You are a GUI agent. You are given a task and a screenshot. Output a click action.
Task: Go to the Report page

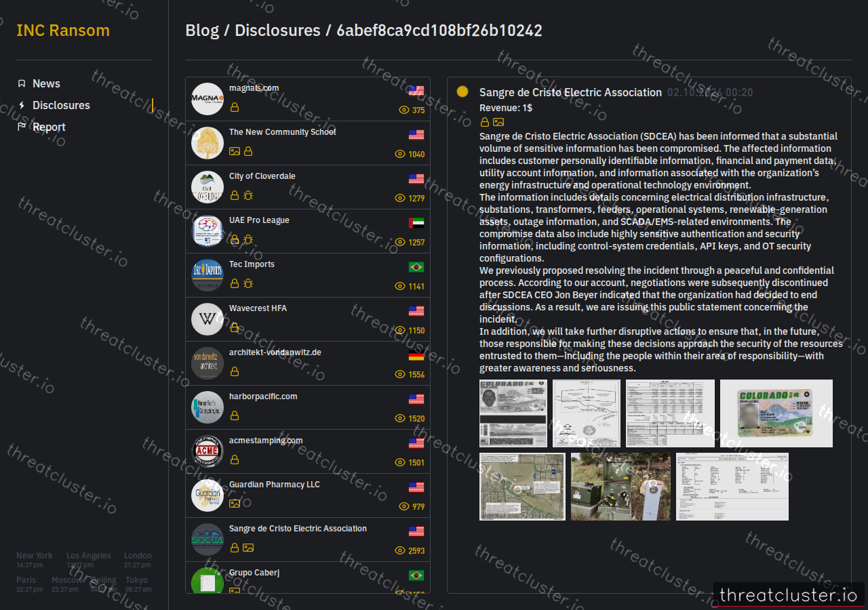coord(49,127)
